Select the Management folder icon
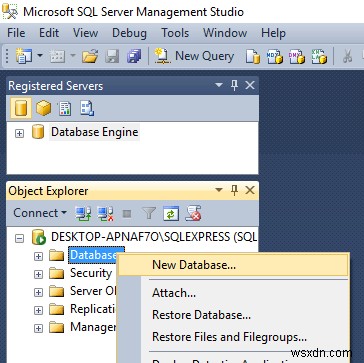Viewport: 364px width, 363px height. point(56,328)
